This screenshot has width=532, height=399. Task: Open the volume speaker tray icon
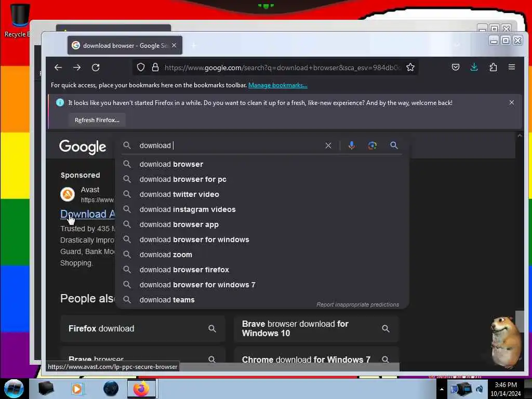point(480,389)
